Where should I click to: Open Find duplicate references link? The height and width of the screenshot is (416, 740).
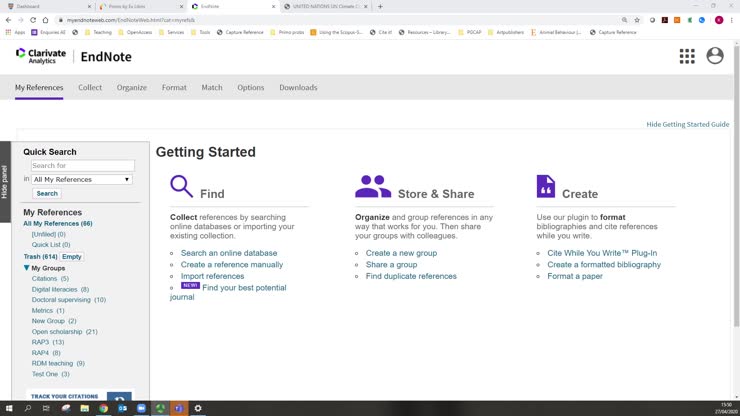(411, 276)
